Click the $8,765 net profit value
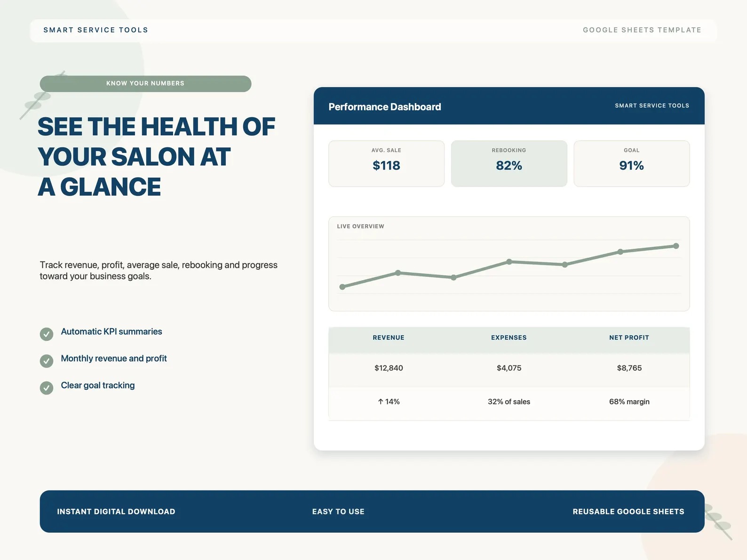Viewport: 747px width, 560px height. coord(629,368)
